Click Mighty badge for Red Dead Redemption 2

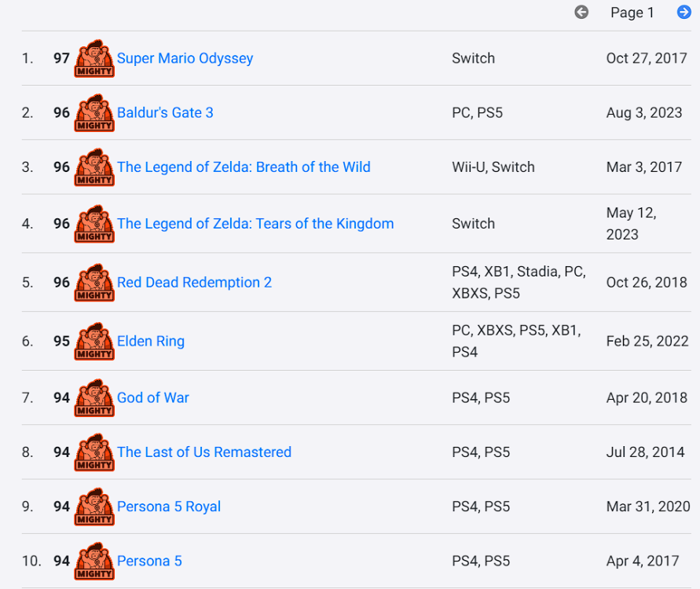94,282
